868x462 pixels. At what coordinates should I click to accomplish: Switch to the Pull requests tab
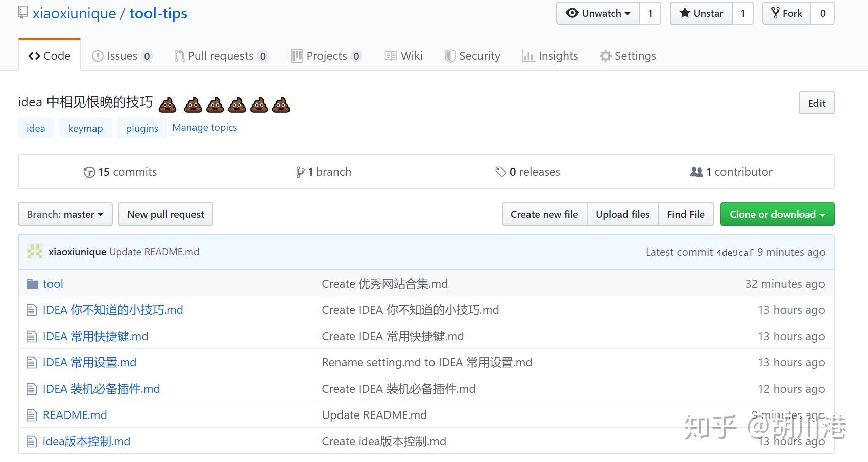click(221, 56)
